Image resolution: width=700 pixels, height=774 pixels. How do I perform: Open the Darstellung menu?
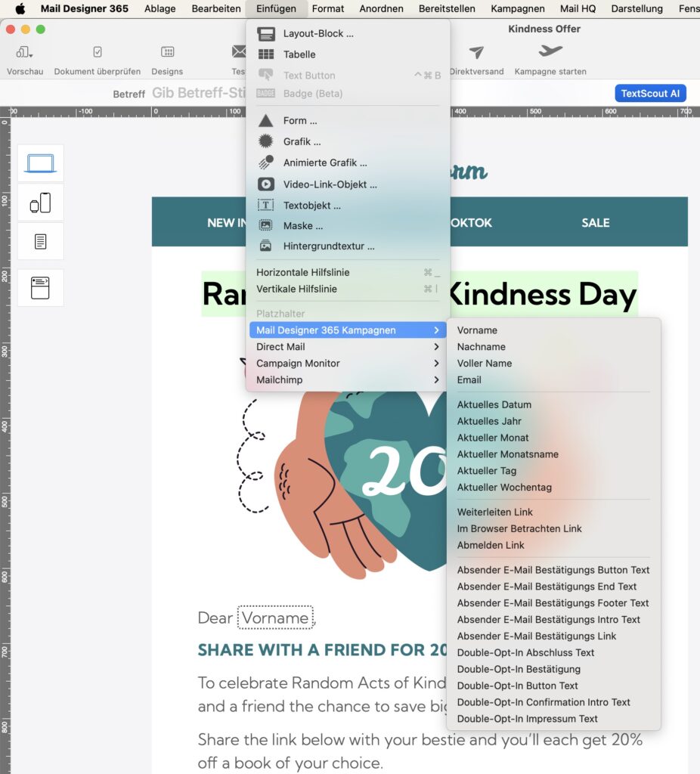pyautogui.click(x=637, y=8)
